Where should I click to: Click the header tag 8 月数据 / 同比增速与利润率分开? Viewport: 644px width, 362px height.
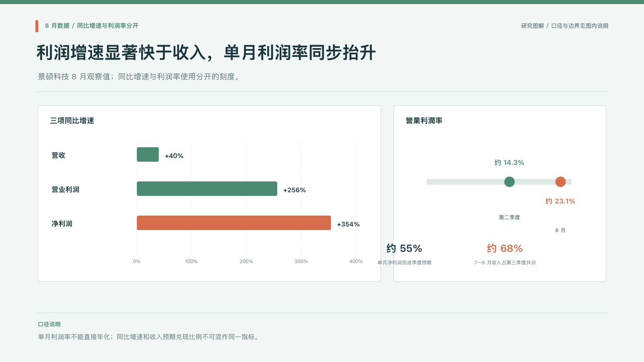pos(92,26)
